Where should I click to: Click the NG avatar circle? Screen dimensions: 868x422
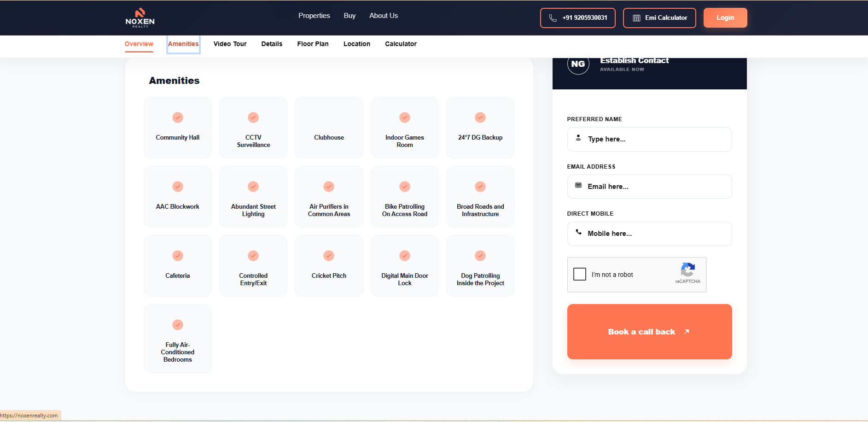tap(578, 64)
